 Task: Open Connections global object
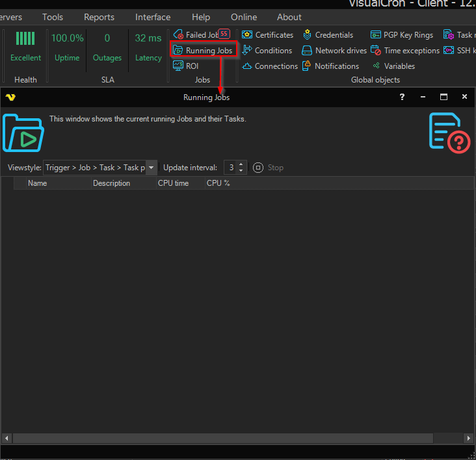269,66
